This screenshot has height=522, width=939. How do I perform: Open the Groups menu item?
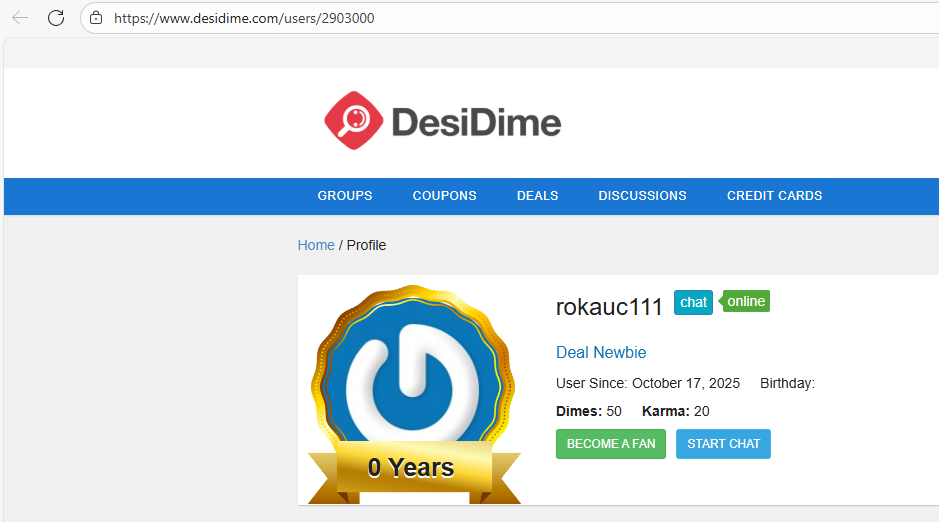coord(345,196)
